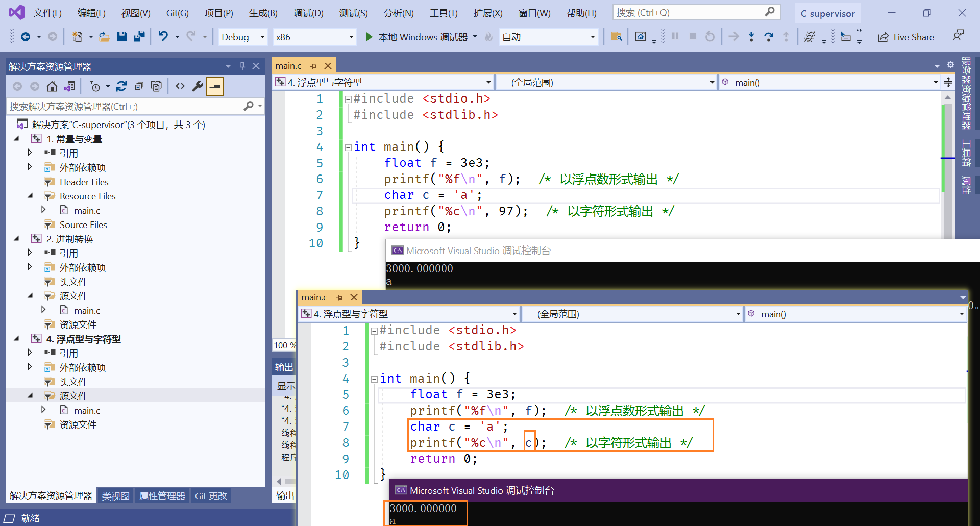This screenshot has height=526, width=980.
Task: Collapse the 2. 进制转换 project node
Action: 16,238
